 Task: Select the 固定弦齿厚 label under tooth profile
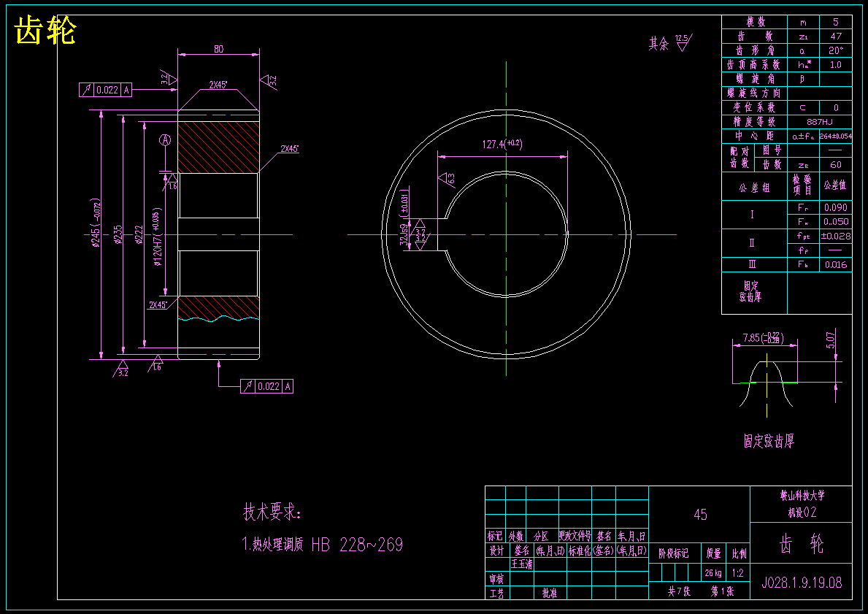click(x=769, y=441)
